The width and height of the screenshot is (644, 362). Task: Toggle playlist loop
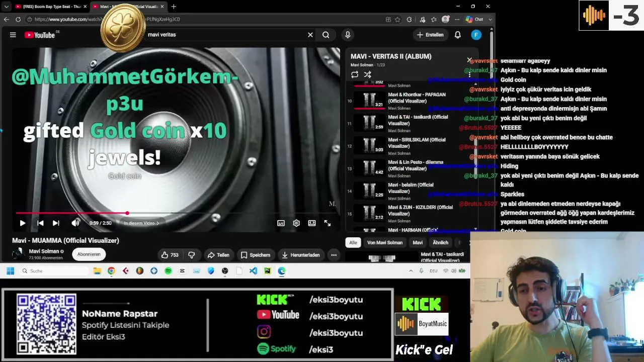355,74
